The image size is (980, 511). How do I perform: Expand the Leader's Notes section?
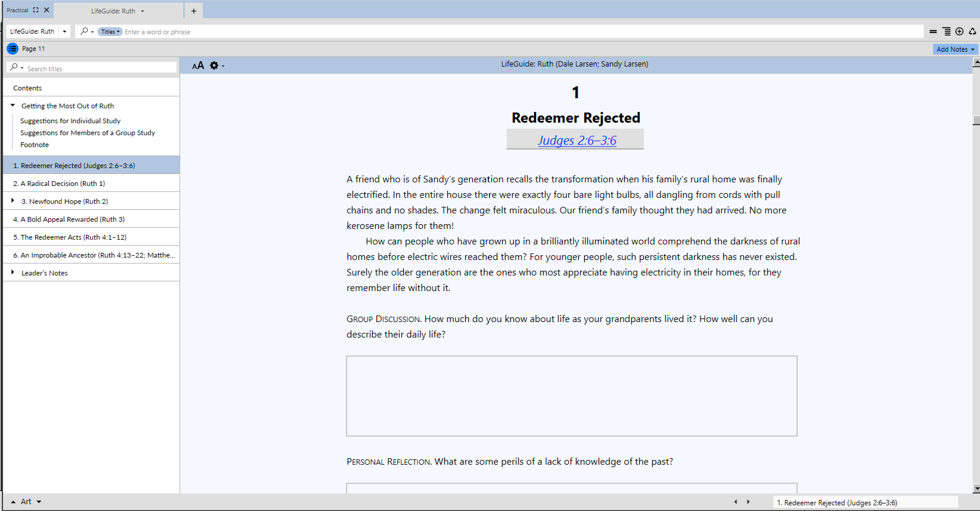13,272
